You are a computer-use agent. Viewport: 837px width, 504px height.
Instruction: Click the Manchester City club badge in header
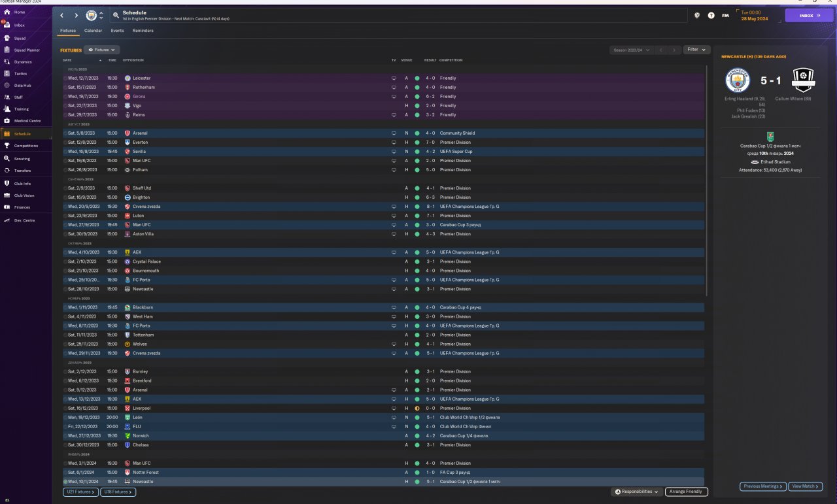(92, 15)
